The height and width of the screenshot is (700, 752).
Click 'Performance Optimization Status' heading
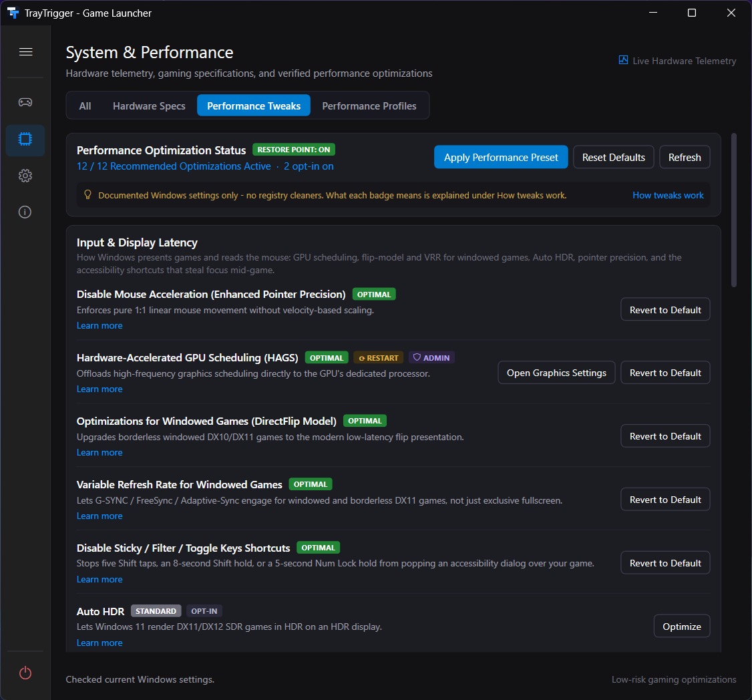(161, 150)
